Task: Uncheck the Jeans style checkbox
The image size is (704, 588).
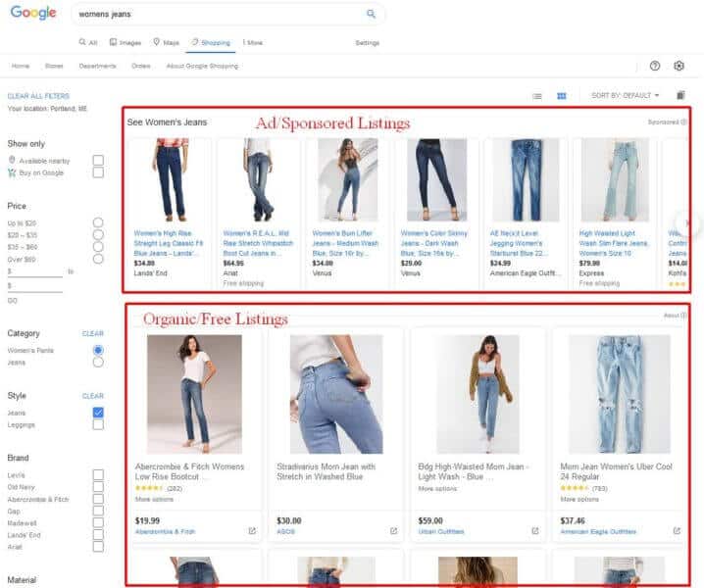Action: coord(98,412)
